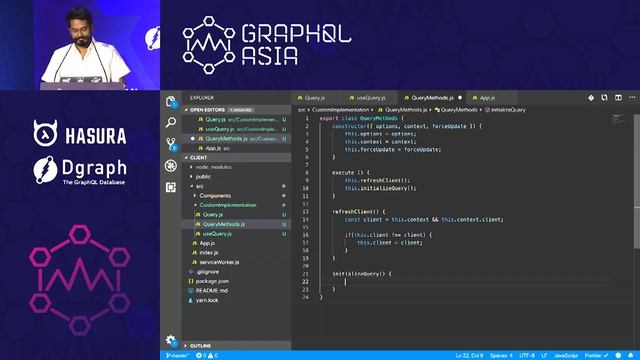Click the open changes icon in editor toolbar
The height and width of the screenshot is (360, 640).
(604, 98)
